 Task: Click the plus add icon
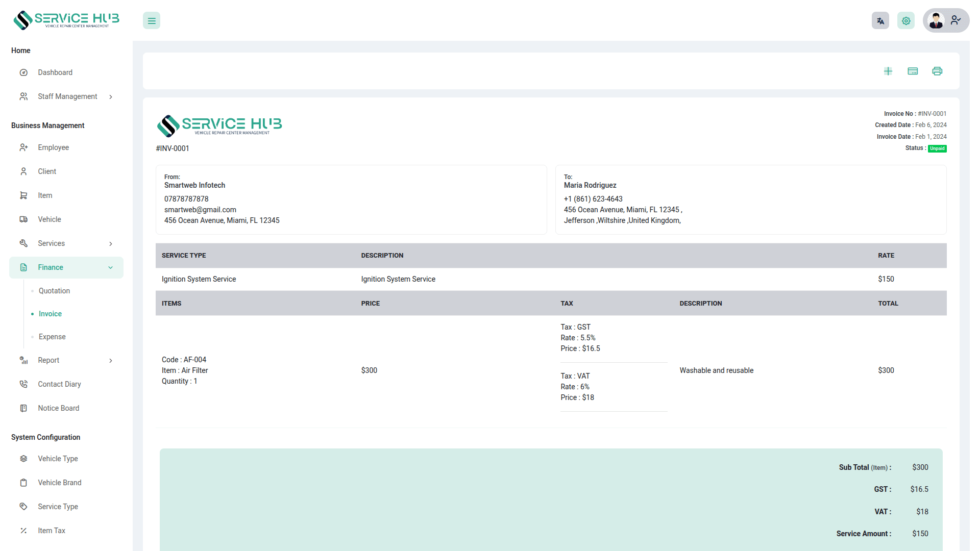click(x=888, y=71)
